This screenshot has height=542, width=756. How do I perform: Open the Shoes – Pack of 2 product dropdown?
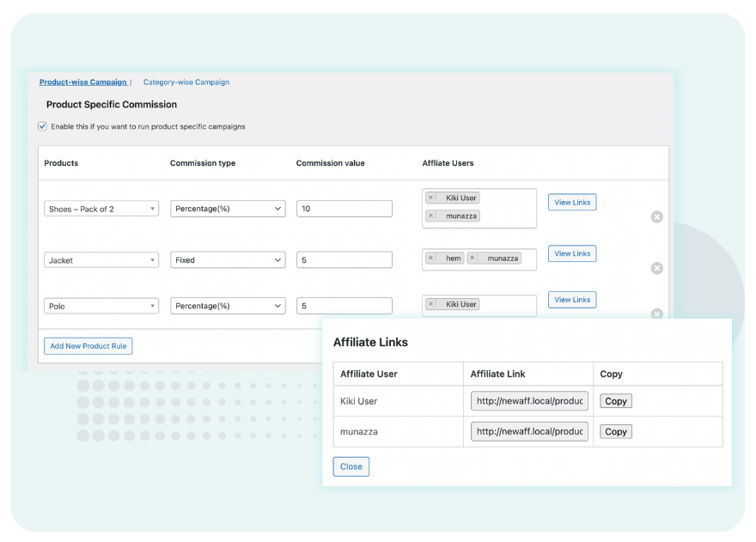101,209
